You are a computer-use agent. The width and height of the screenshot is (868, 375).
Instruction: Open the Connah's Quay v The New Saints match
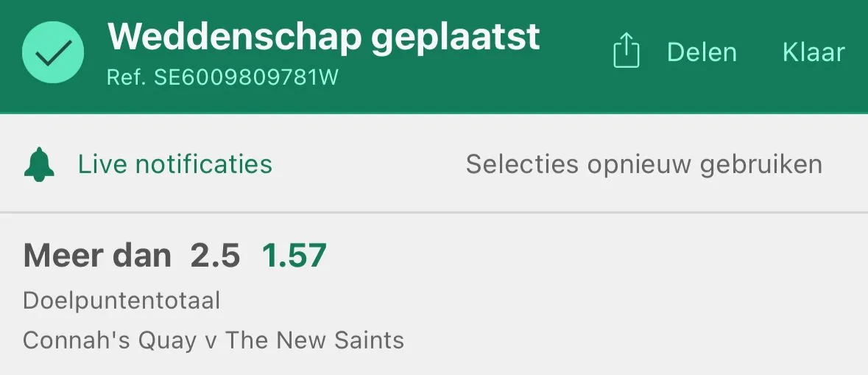pyautogui.click(x=214, y=340)
